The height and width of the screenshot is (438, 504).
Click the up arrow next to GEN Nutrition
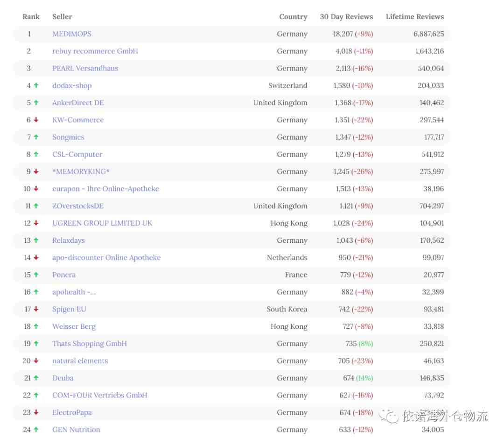click(36, 430)
